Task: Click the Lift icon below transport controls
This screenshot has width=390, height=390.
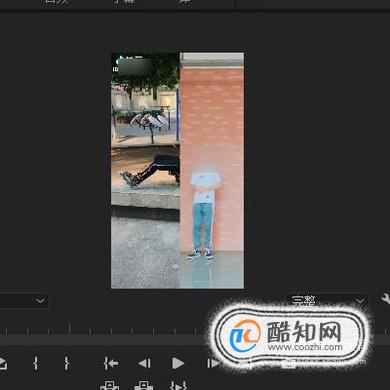Action: [110, 385]
